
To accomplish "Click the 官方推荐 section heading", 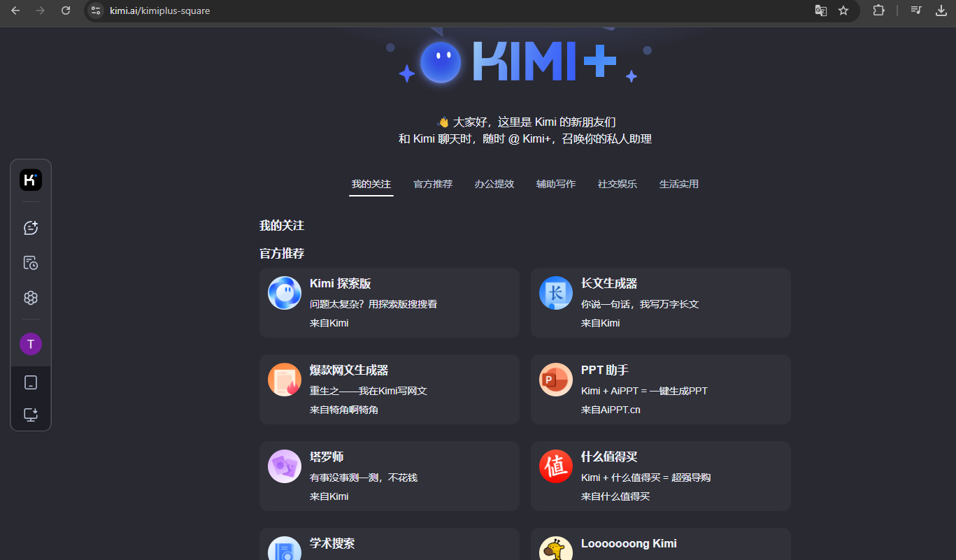I will [x=282, y=253].
